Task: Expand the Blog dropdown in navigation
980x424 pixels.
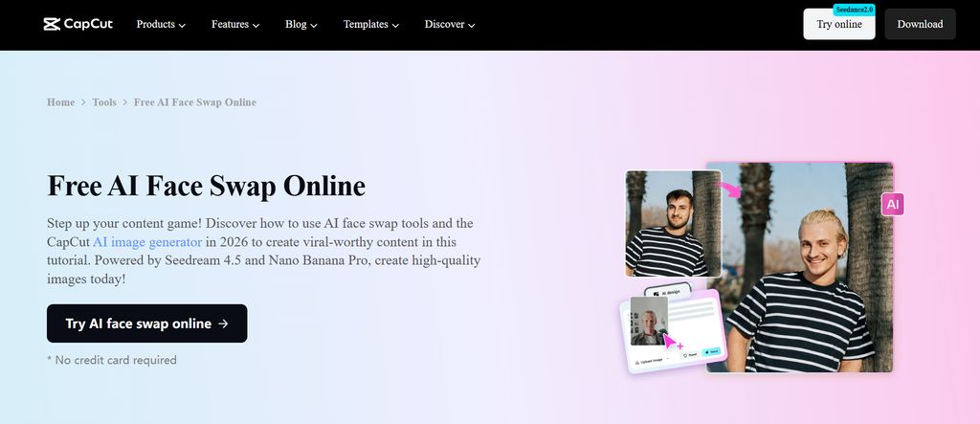Action: pos(301,25)
